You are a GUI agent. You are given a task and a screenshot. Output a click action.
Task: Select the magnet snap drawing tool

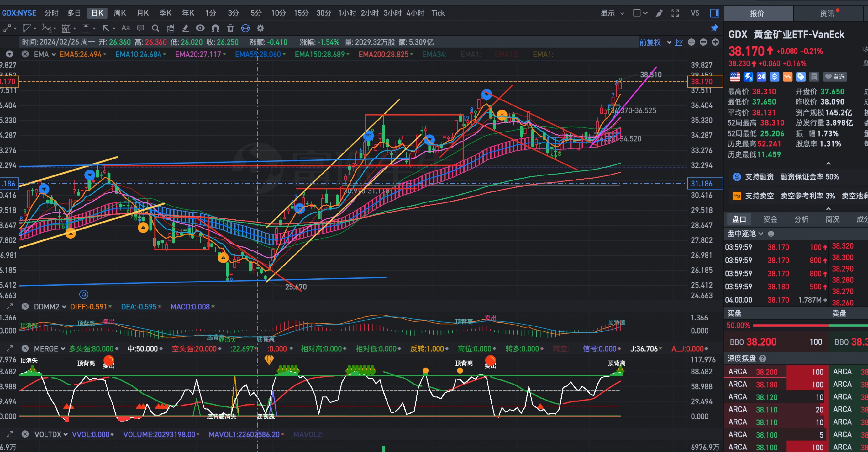(215, 28)
